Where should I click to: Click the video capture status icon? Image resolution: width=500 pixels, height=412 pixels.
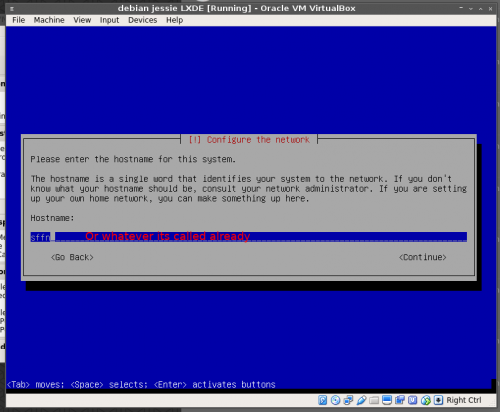click(400, 400)
